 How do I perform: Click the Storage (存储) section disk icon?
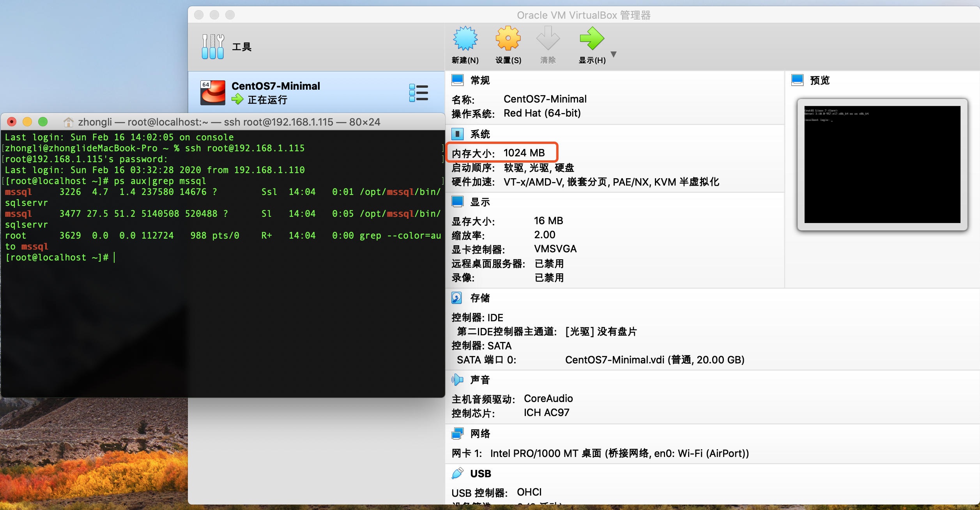(457, 298)
